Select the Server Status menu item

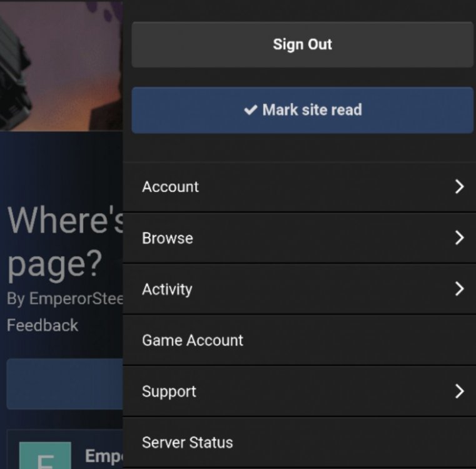[300, 443]
